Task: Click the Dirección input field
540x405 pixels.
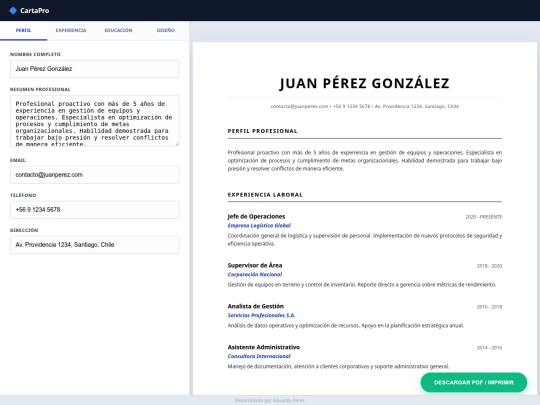Action: 95,245
